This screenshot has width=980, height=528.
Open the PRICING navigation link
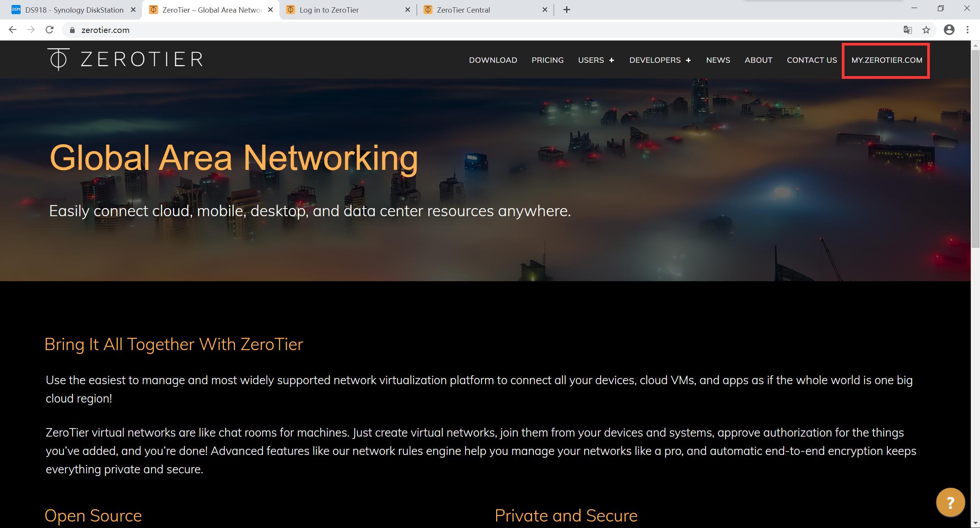coord(547,60)
